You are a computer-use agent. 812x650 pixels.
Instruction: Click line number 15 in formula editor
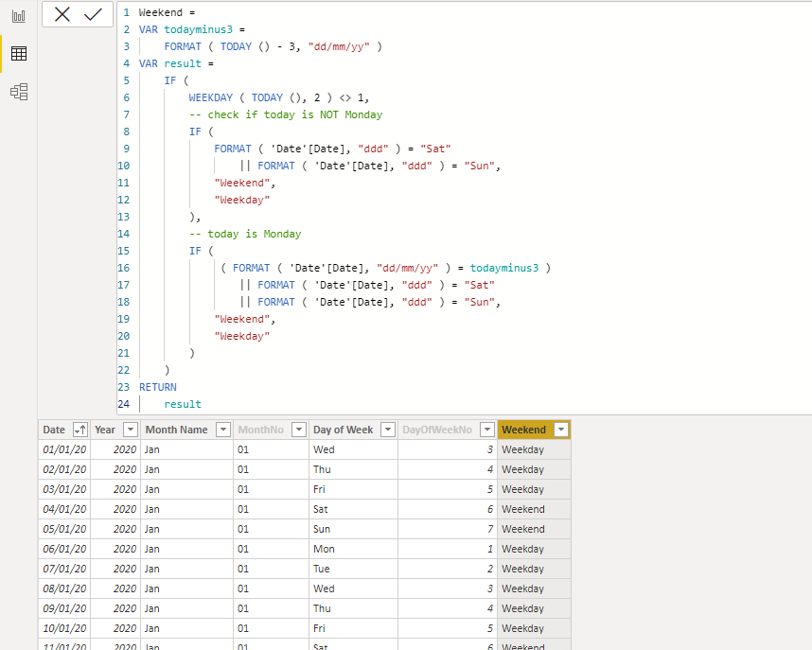(124, 251)
